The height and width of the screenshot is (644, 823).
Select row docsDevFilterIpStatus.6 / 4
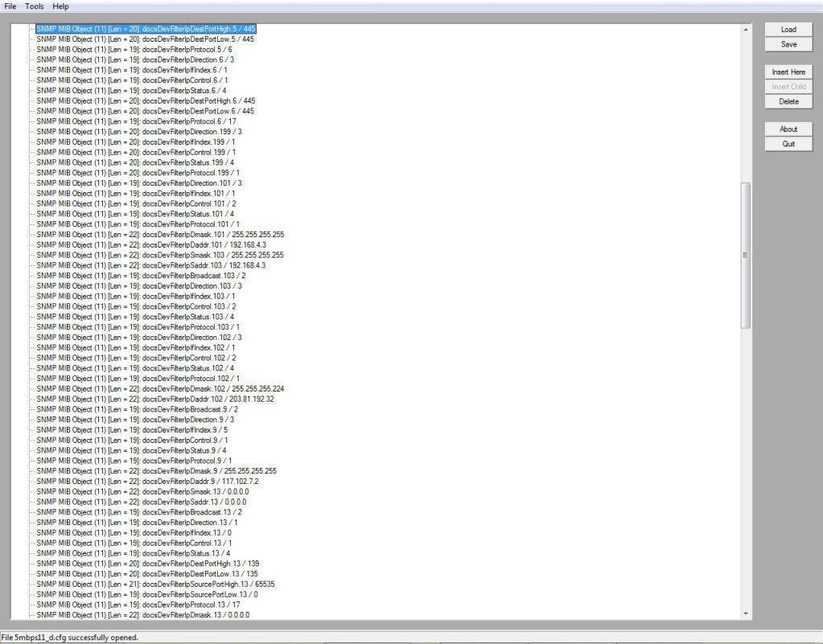pos(131,90)
